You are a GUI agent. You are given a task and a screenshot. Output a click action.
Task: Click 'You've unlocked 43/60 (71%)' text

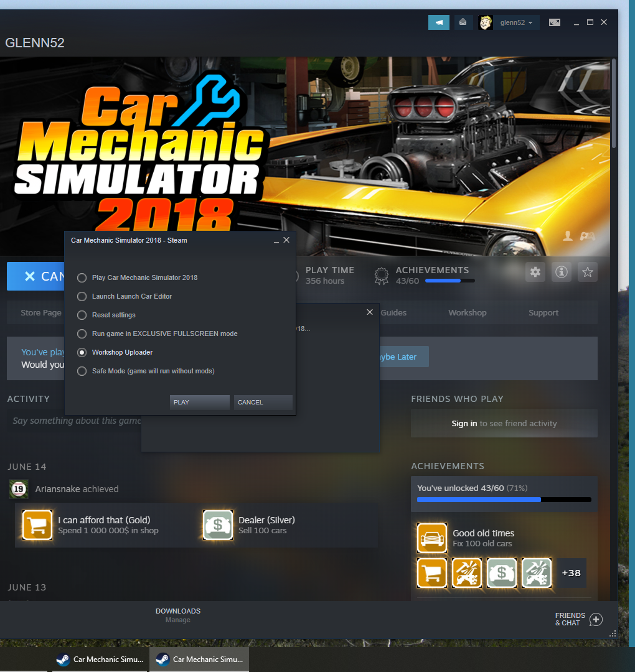coord(472,488)
